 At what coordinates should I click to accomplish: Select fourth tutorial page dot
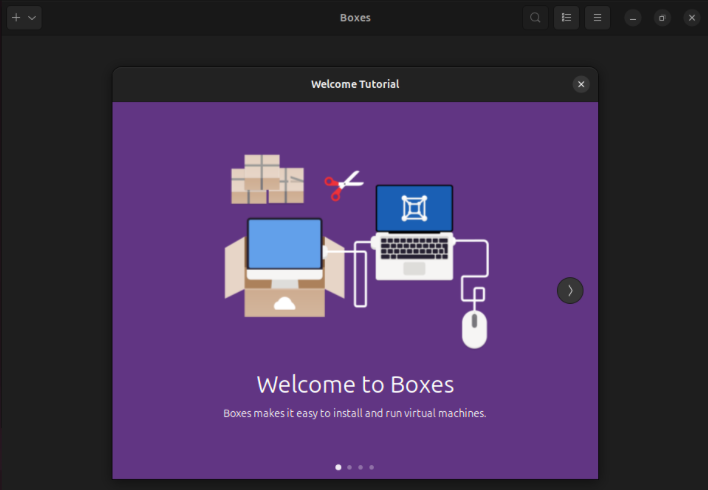pyautogui.click(x=372, y=467)
